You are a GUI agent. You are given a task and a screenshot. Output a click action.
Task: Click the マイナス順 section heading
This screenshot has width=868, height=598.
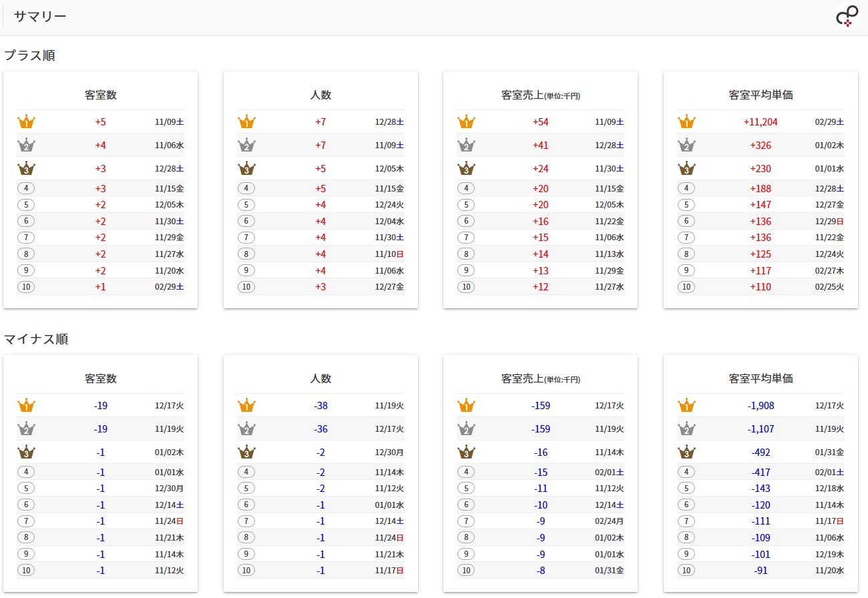tap(36, 339)
